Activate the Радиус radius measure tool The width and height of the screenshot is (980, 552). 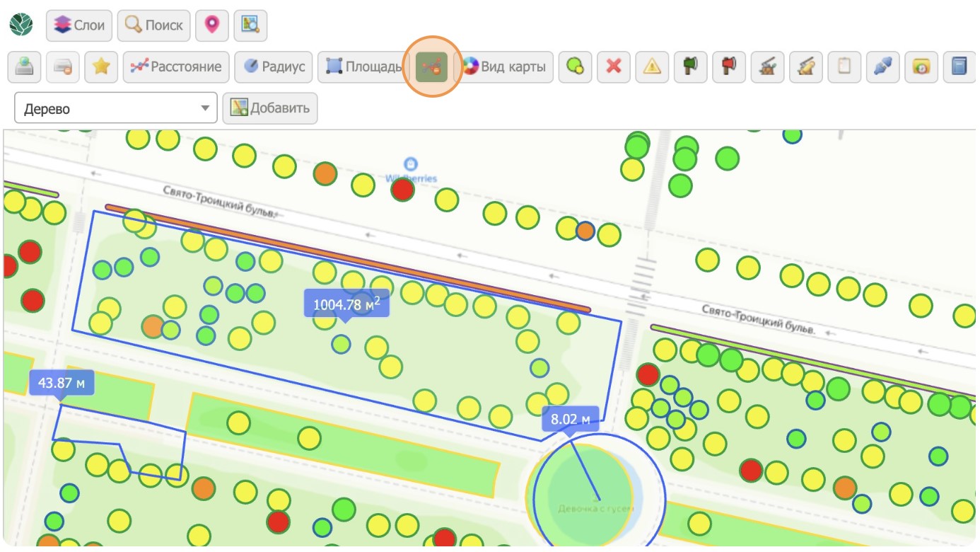274,67
